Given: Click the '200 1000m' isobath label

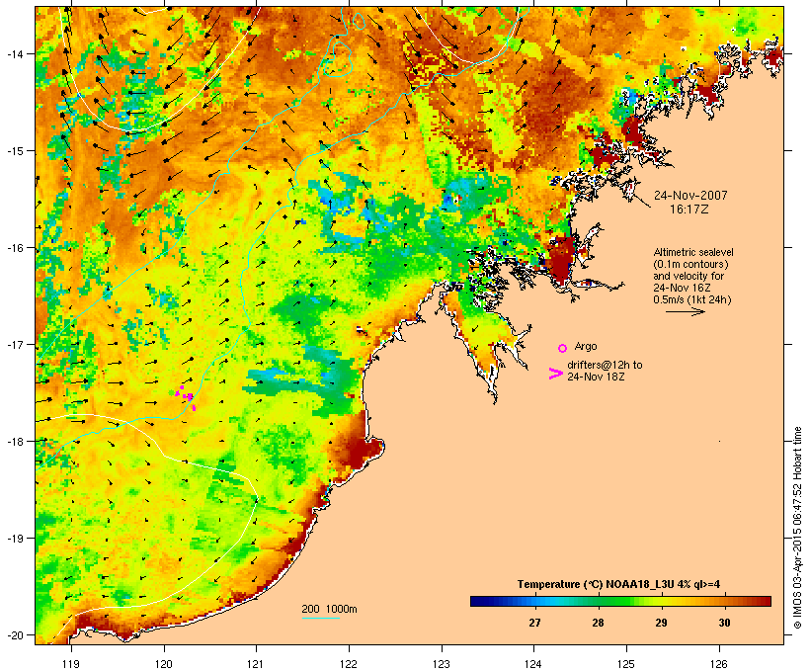Looking at the screenshot, I should (329, 609).
